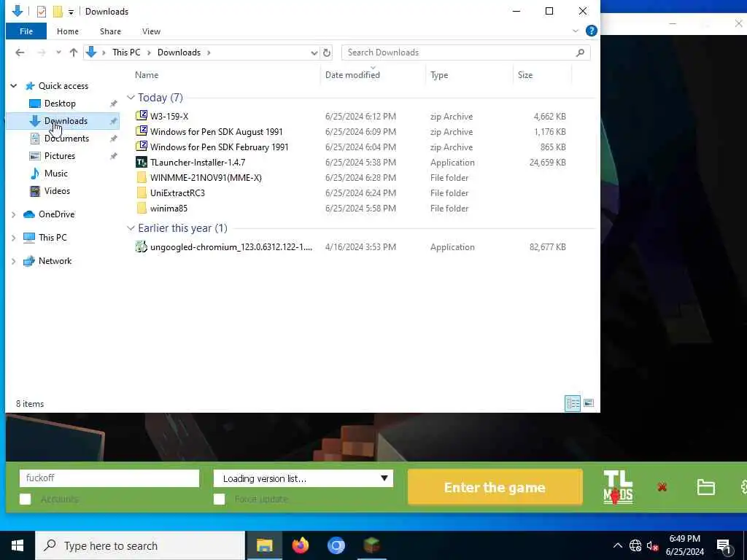
Task: Click the Windows Start button
Action: point(18,545)
